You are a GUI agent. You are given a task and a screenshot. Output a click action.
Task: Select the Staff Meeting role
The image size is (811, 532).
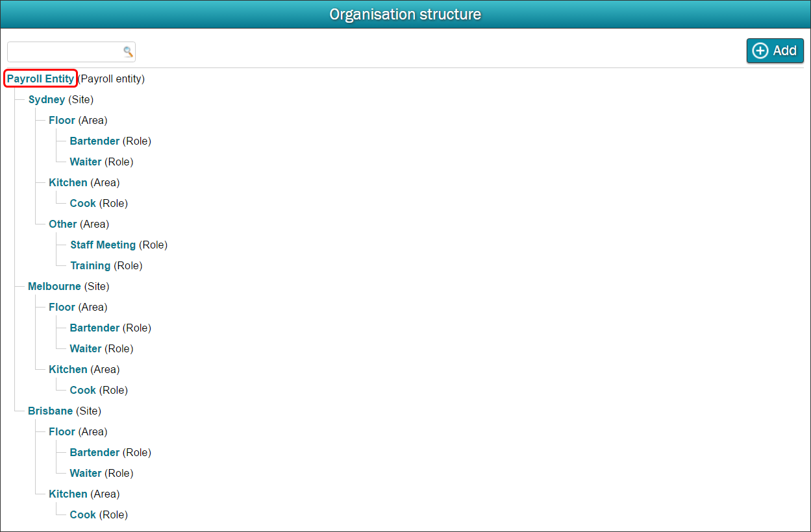[103, 245]
